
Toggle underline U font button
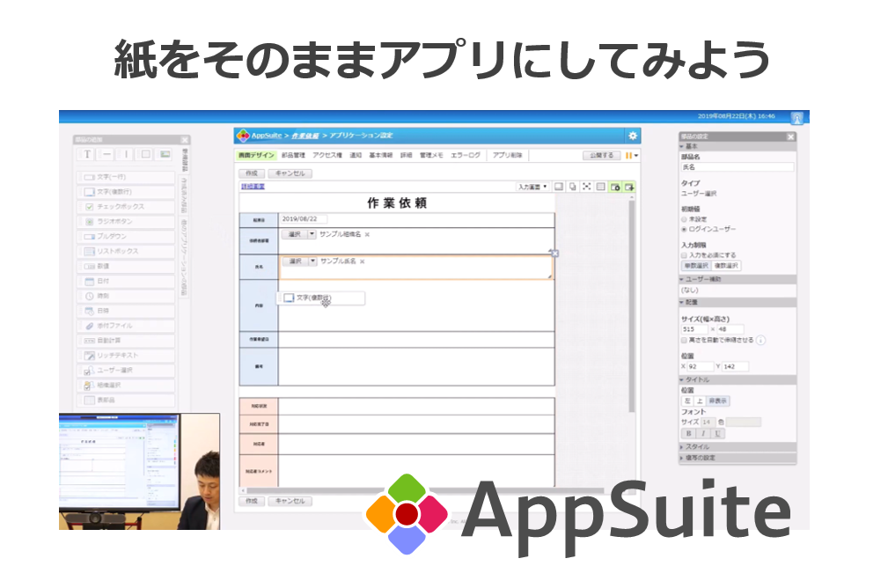click(x=717, y=434)
